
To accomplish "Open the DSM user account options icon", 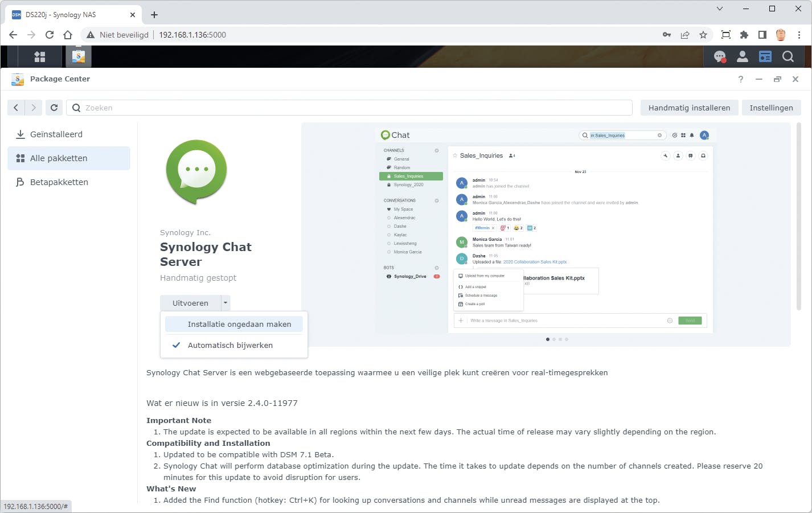I will (x=743, y=56).
